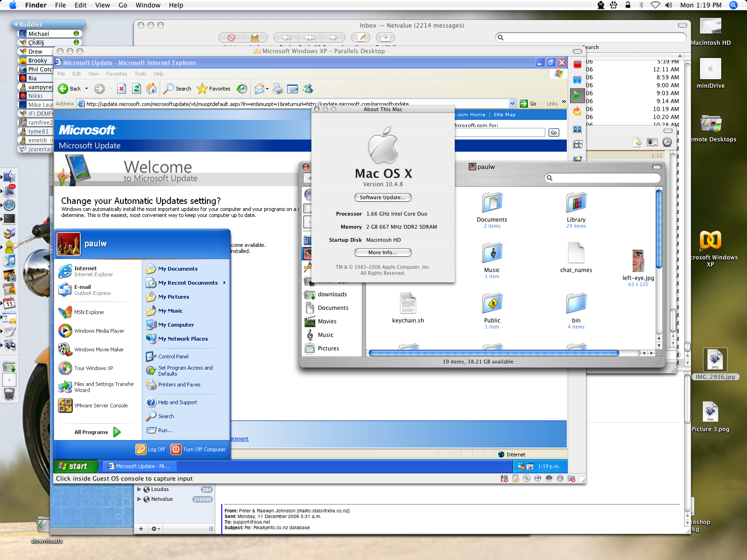Viewport: 747px width, 560px height.
Task: Open Finder File menu
Action: (60, 5)
